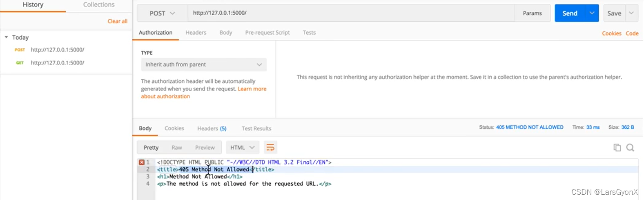Select the Pretty view button
The width and height of the screenshot is (644, 200).
click(151, 147)
